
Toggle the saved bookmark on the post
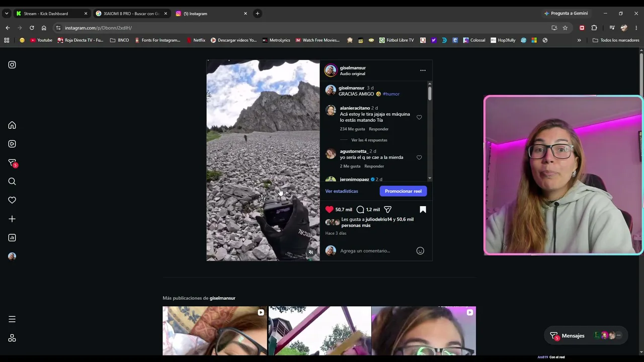pyautogui.click(x=423, y=209)
